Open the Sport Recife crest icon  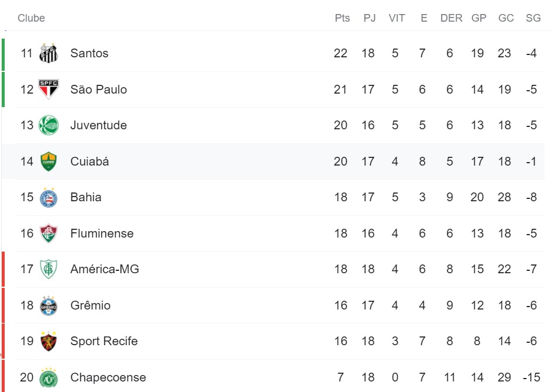(49, 341)
